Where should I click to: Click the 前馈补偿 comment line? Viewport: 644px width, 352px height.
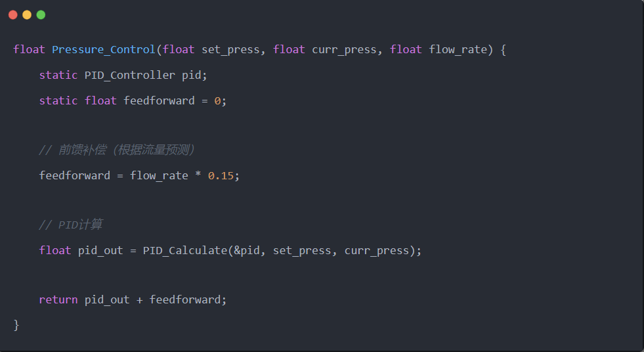tap(117, 150)
